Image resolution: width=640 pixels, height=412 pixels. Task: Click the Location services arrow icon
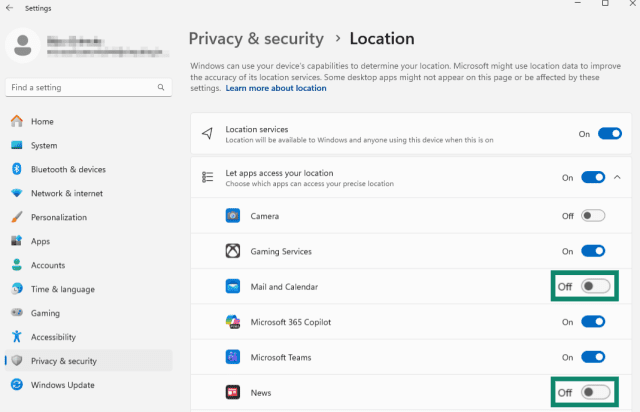coord(207,134)
